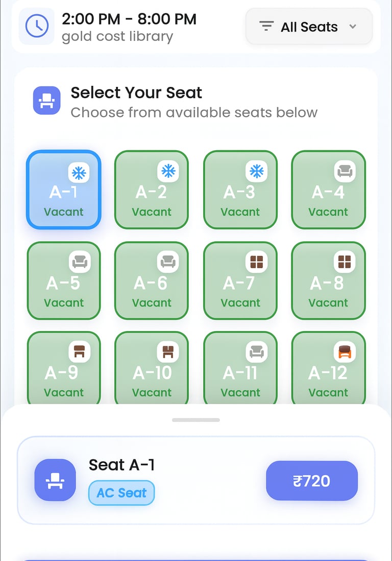Select seat A-3 from the grid
392x561 pixels.
[240, 190]
